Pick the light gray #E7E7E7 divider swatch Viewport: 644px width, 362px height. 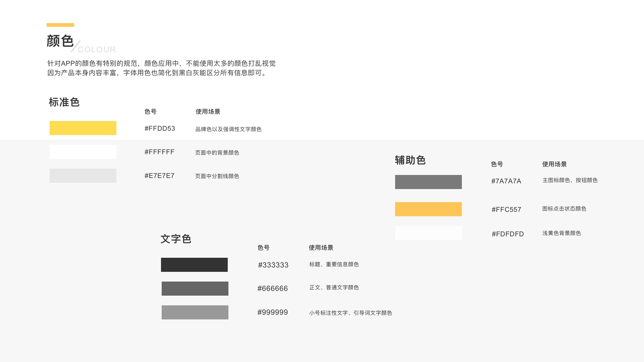point(83,176)
